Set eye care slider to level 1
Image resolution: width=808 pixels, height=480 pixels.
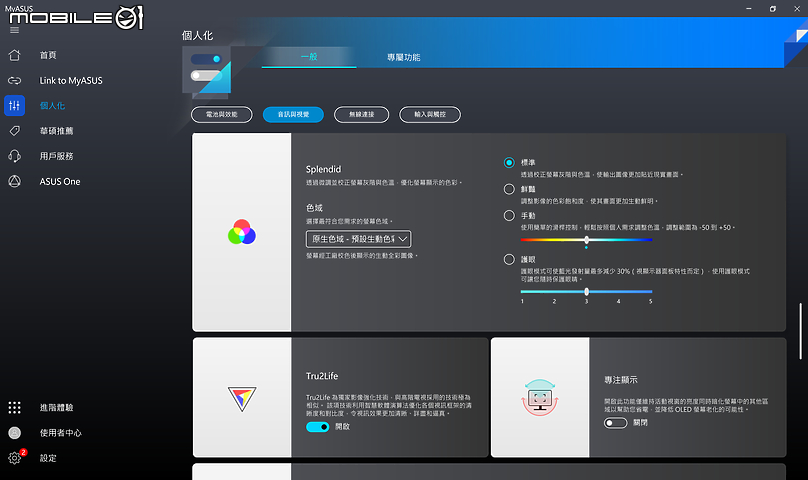point(522,292)
